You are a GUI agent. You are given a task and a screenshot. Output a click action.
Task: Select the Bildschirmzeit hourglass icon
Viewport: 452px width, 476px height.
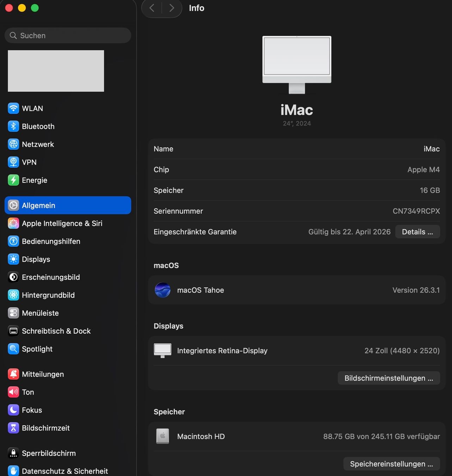point(13,428)
